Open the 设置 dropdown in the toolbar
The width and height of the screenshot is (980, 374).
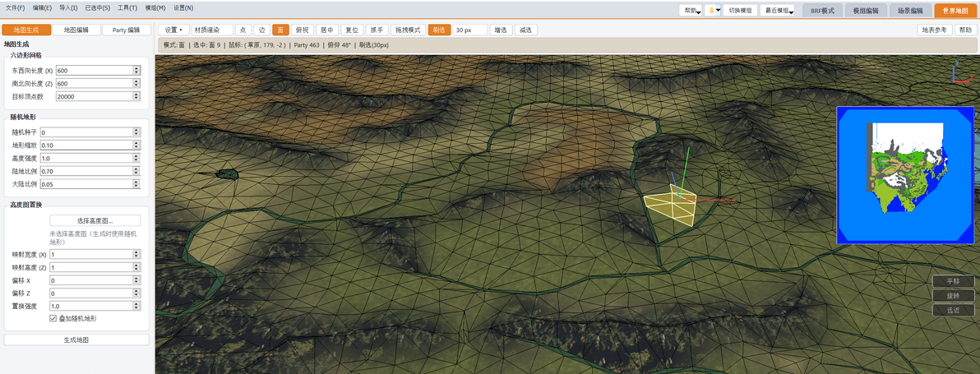(173, 30)
